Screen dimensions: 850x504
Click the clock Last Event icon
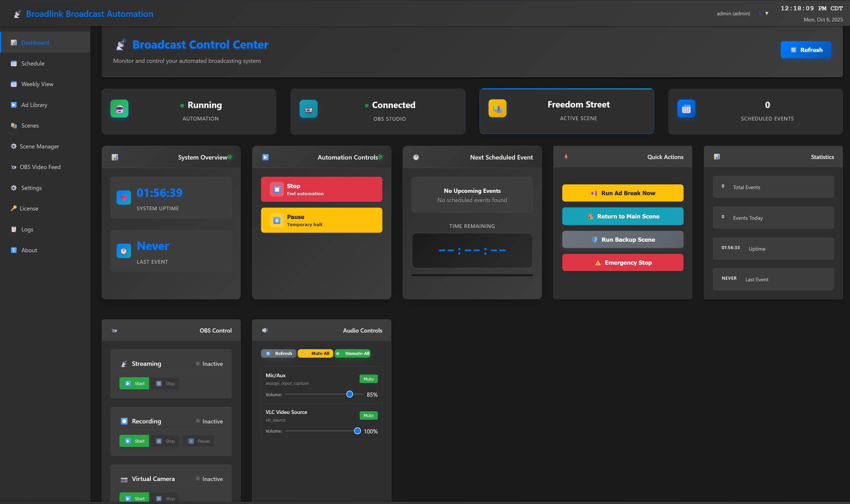(124, 251)
